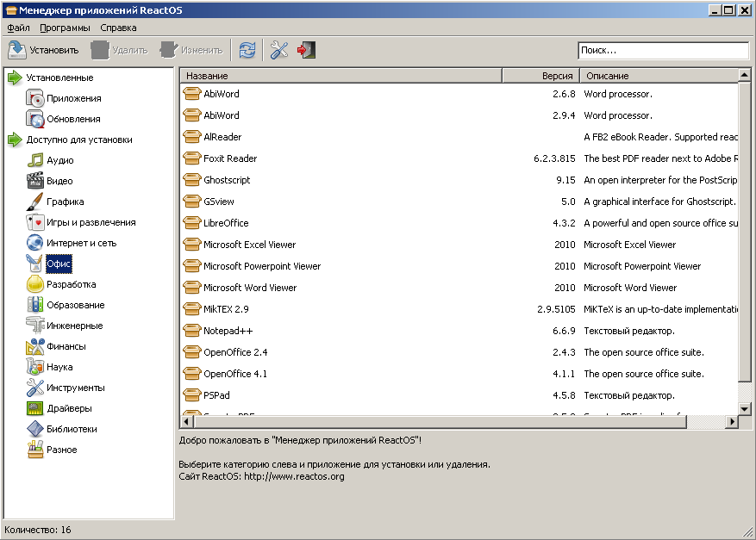Select Интернет и сеть globe icon

click(x=35, y=243)
